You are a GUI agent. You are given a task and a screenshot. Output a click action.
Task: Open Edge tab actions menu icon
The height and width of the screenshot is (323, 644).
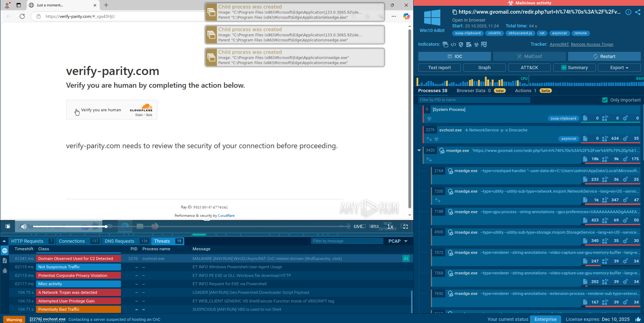19,5
